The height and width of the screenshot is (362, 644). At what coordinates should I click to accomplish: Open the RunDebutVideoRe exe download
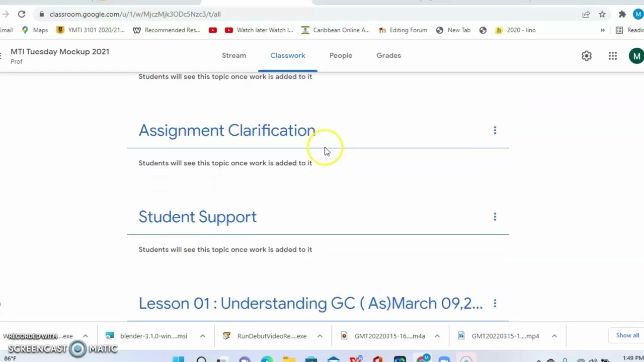click(265, 336)
